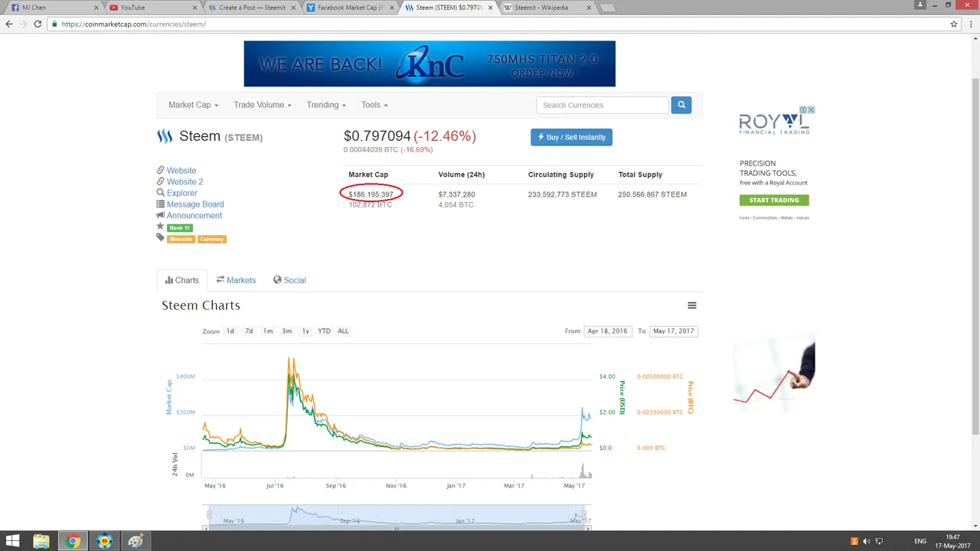Click the Mineable tag
This screenshot has height=551, width=980.
181,239
